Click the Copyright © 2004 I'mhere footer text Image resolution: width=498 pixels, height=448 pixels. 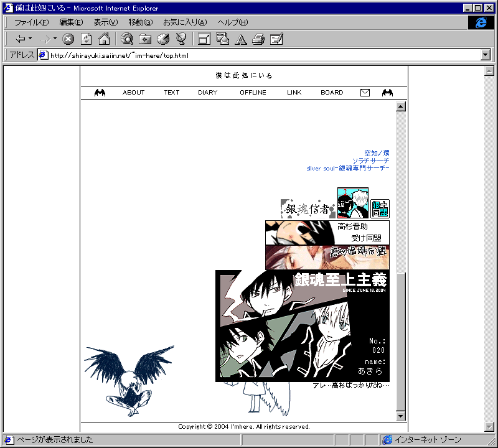point(244,426)
